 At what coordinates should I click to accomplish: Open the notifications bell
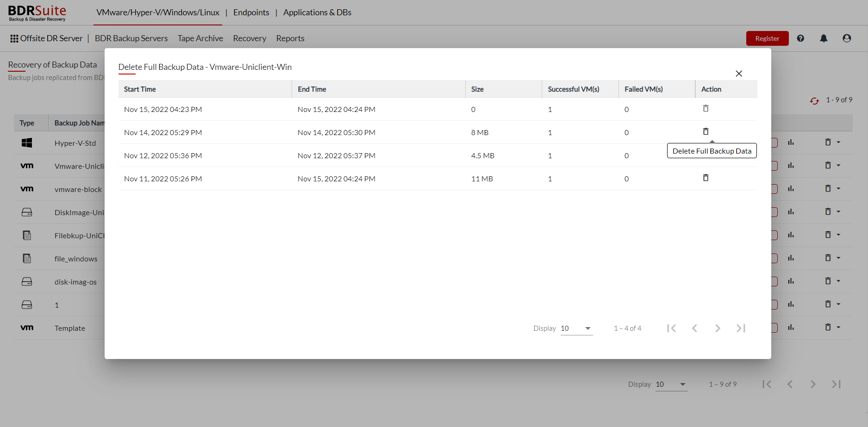pos(824,38)
